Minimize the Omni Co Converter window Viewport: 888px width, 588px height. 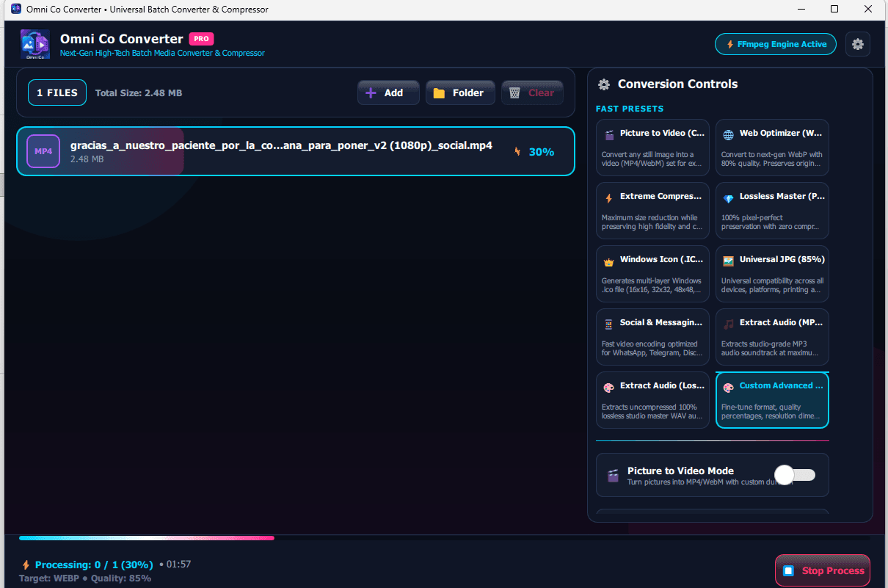click(x=801, y=10)
